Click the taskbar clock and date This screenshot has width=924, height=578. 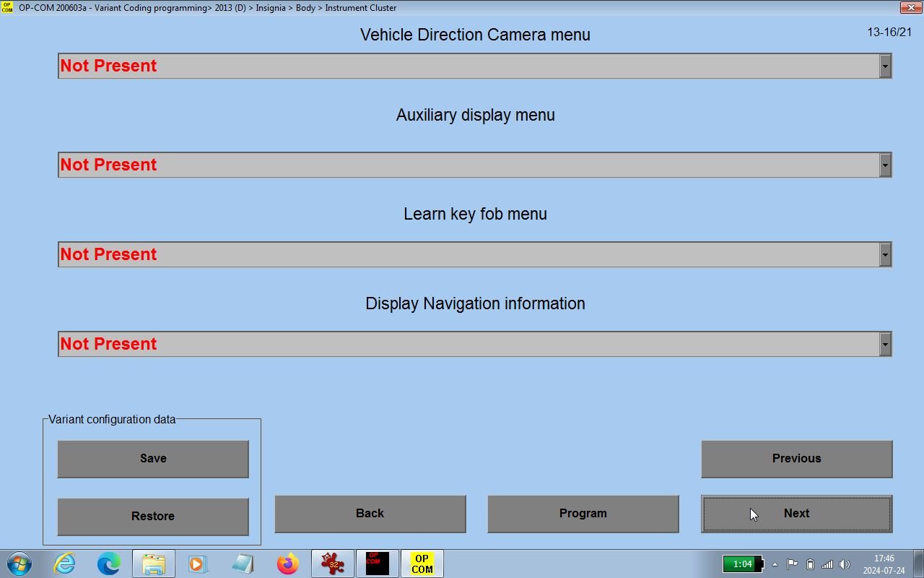(884, 564)
